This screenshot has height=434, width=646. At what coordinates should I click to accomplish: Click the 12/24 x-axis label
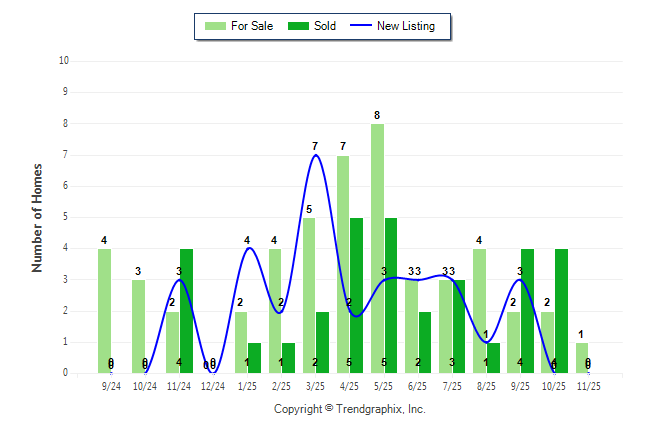(x=213, y=385)
